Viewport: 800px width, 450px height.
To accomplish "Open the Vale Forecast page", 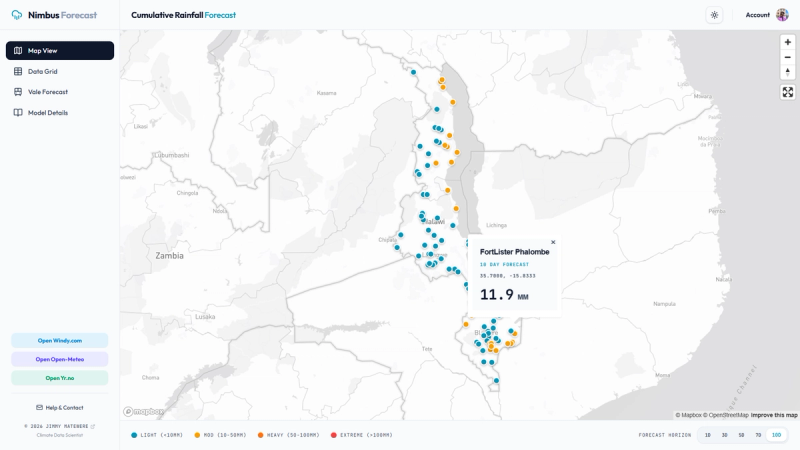I will (x=60, y=92).
